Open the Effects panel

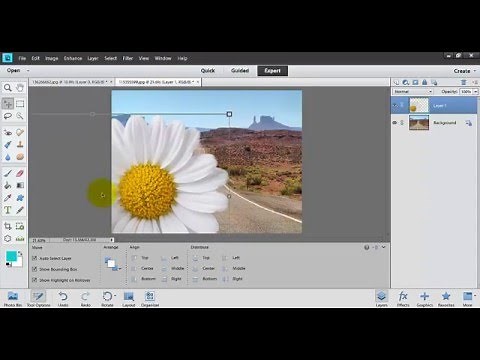[x=403, y=298]
